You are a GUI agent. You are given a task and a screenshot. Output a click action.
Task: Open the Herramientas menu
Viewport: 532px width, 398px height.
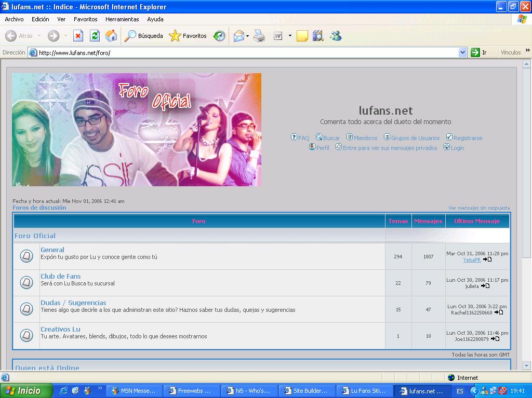click(122, 19)
